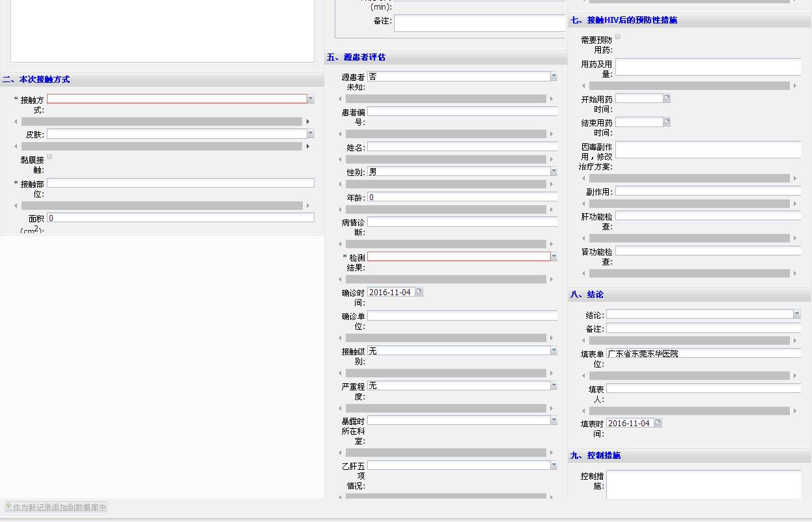
Task: Click left scroll arrow beneath 年龄 field
Action: [x=341, y=210]
